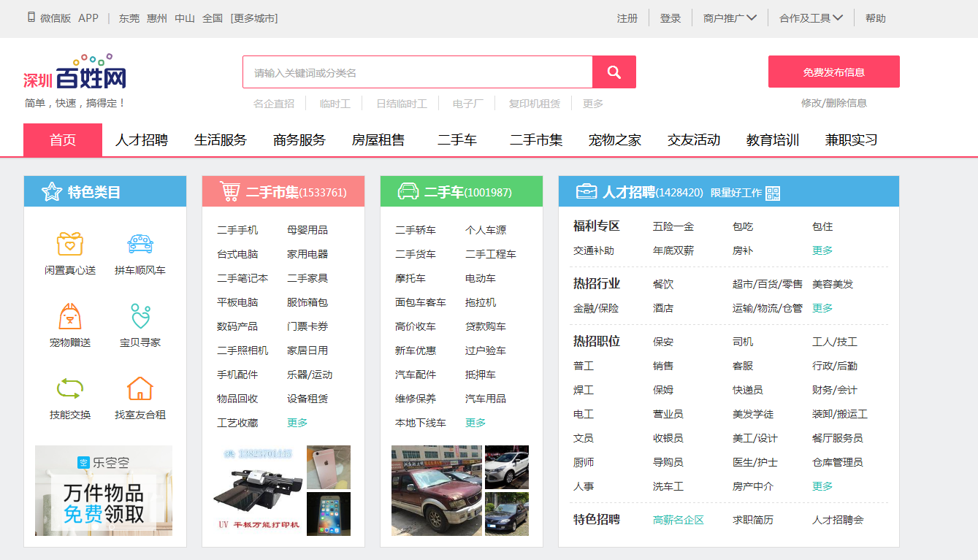This screenshot has height=560, width=978.
Task: Expand the 商户推广 dropdown
Action: [729, 18]
